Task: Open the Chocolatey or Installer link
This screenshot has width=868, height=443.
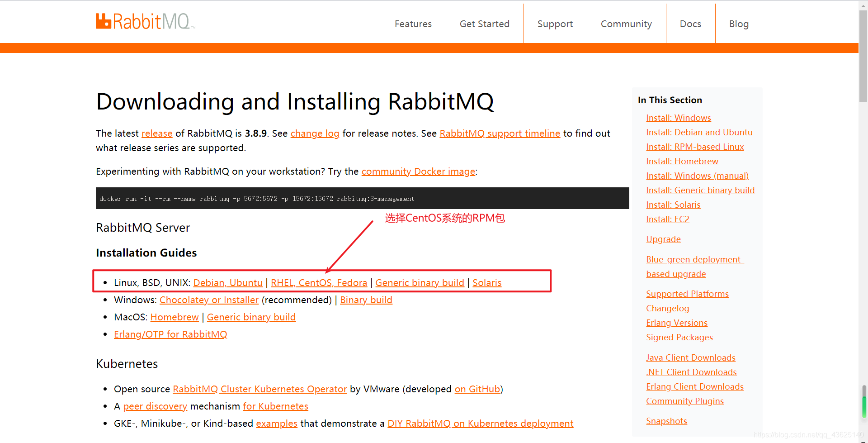Action: tap(209, 300)
